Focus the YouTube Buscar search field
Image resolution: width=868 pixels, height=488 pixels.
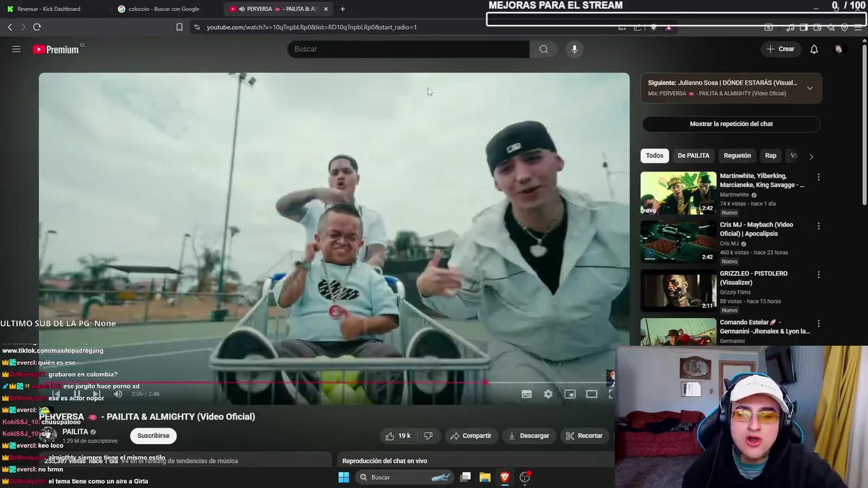pos(408,49)
